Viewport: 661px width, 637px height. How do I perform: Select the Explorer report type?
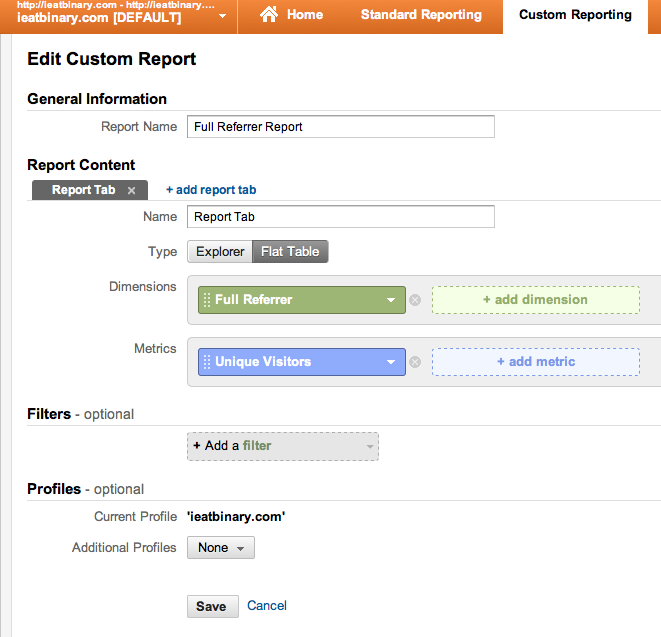(219, 252)
